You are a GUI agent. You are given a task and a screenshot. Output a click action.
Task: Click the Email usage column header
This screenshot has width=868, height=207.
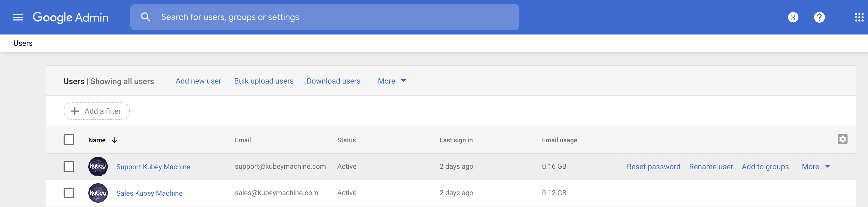tap(559, 140)
